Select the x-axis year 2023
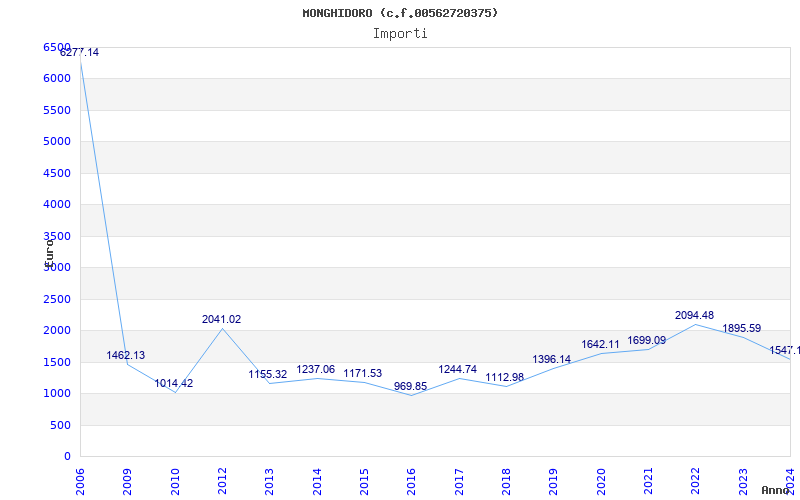 [x=743, y=482]
